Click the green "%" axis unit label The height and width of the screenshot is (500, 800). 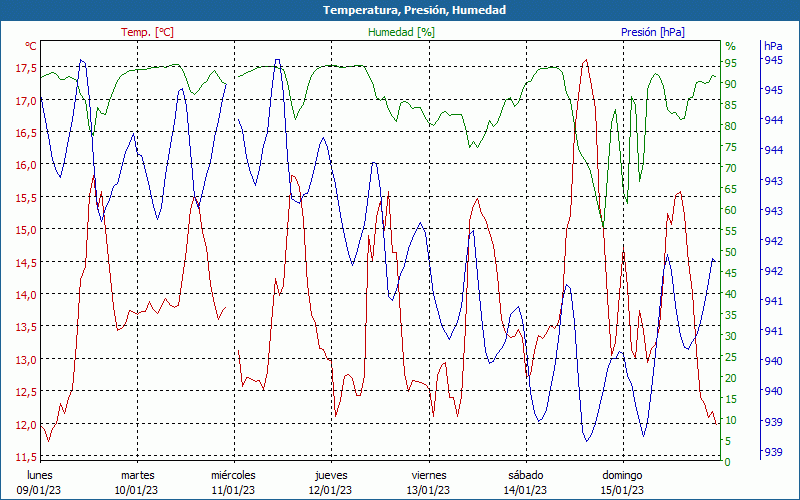[731, 46]
